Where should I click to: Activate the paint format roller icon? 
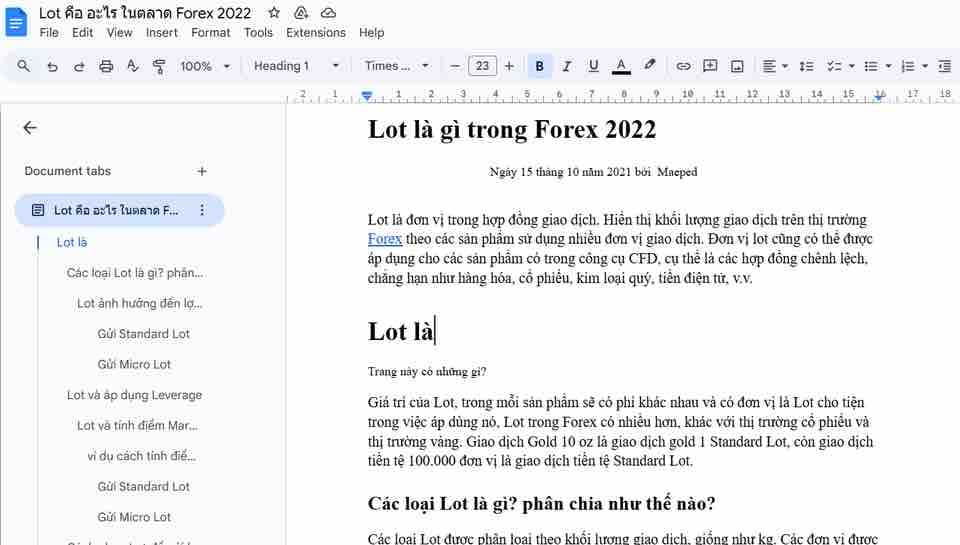(x=159, y=66)
